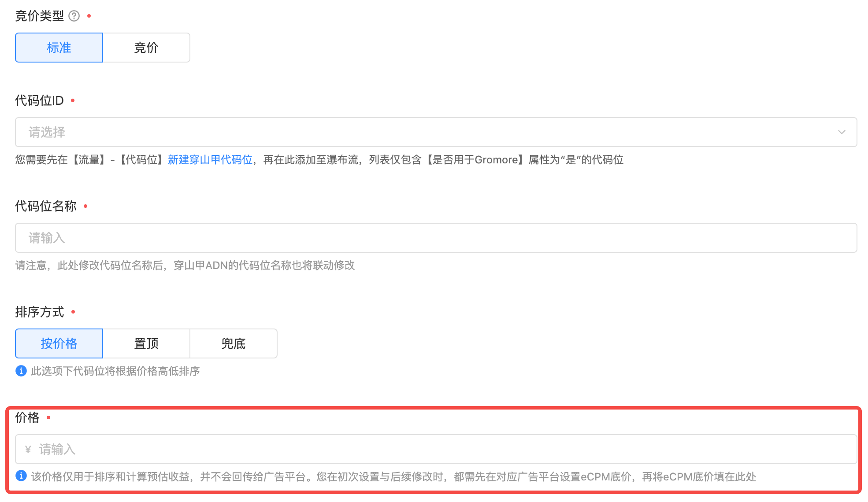Viewport: 868px width, 502px height.
Task: Open the 代码位ID 请选择 dropdown
Action: click(x=423, y=132)
